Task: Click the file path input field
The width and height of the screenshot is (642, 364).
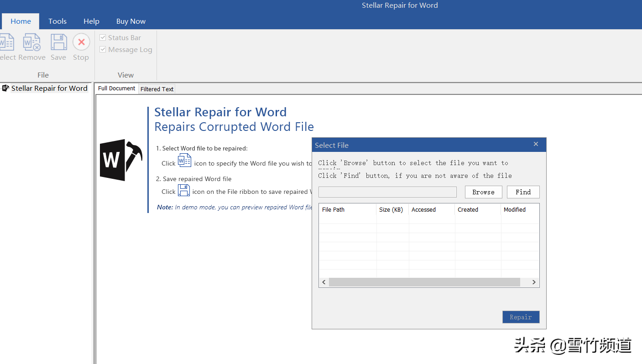Action: pyautogui.click(x=387, y=192)
